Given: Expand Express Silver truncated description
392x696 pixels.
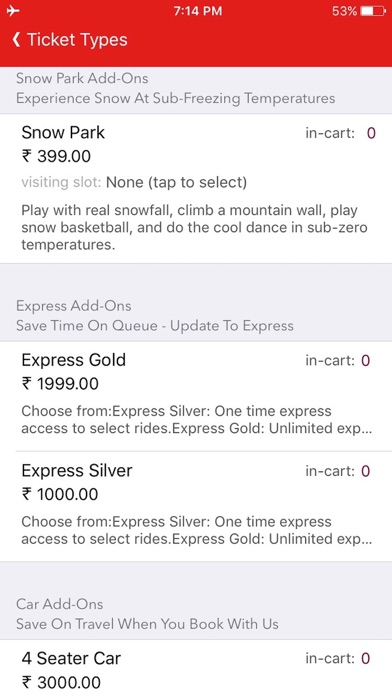Looking at the screenshot, I should pyautogui.click(x=196, y=530).
